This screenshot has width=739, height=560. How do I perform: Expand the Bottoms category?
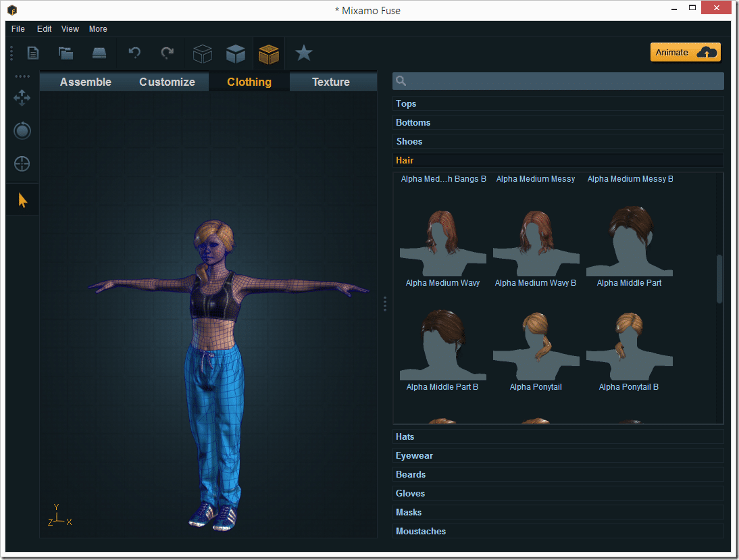[x=558, y=122]
